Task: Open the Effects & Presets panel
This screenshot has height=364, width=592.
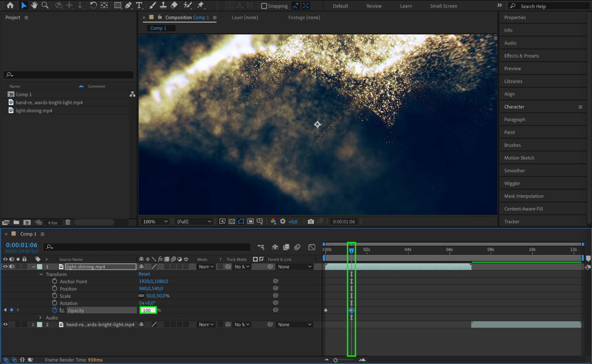Action: [x=521, y=56]
